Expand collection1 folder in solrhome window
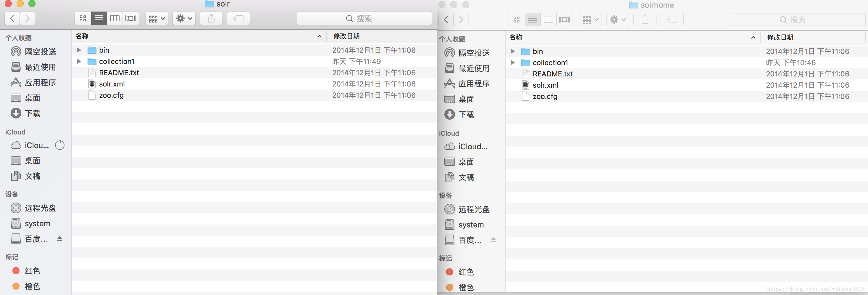The height and width of the screenshot is (295, 868). click(x=512, y=62)
